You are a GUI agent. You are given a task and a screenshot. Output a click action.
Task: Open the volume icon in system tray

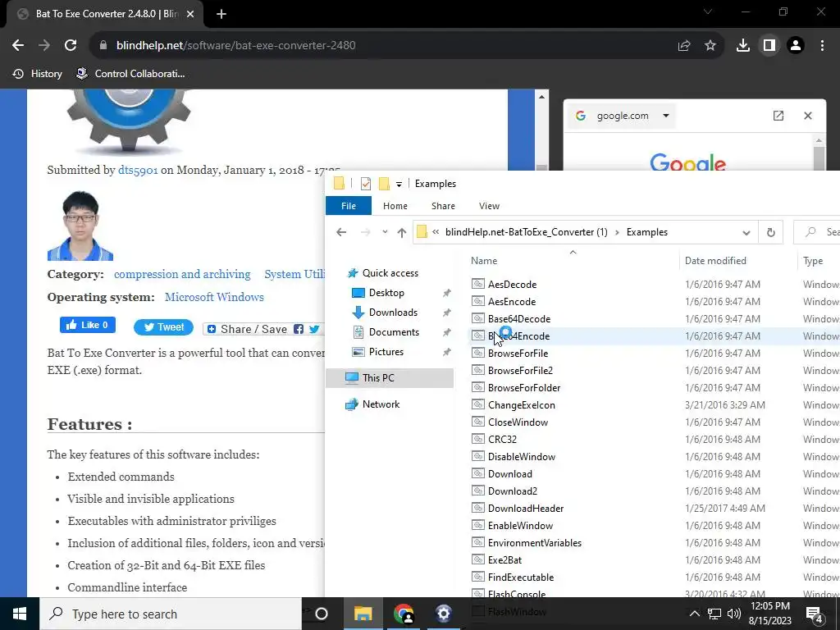pos(734,614)
